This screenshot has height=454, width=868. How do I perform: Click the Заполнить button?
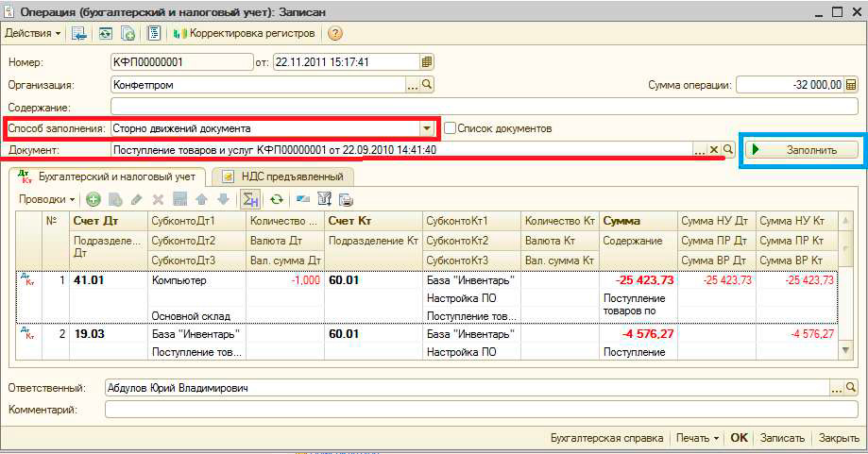(802, 150)
